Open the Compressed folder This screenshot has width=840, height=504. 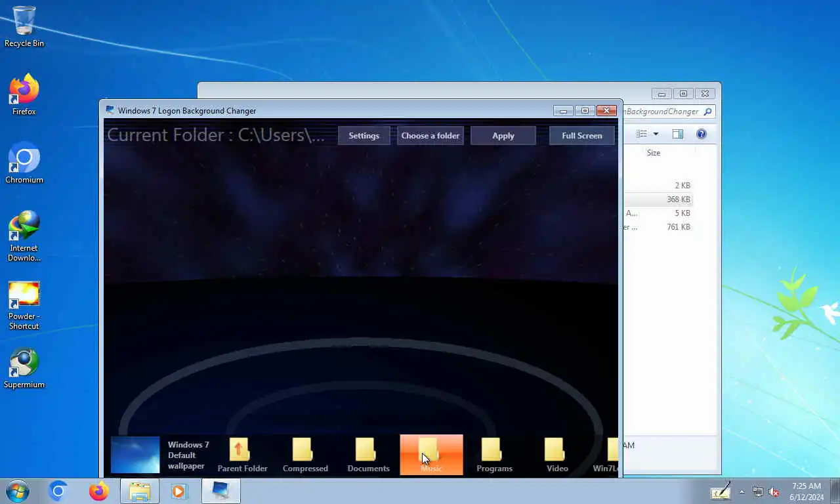click(x=305, y=455)
